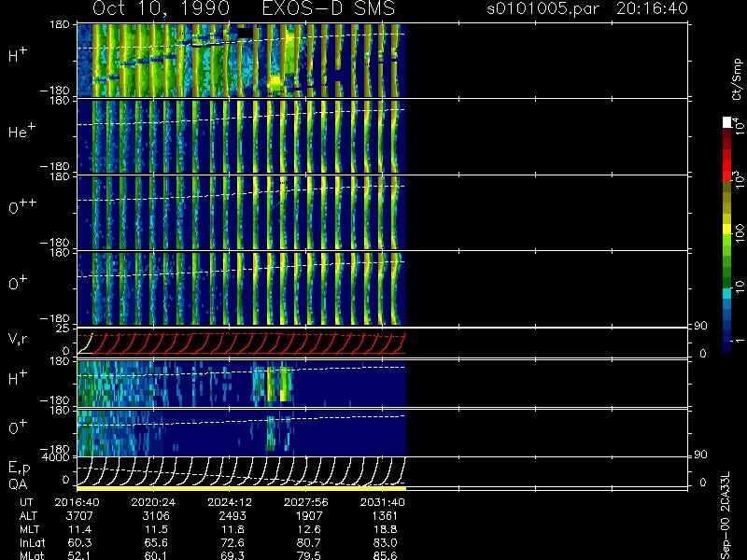
Task: Click the 'MLat' row header
Action: [32, 555]
